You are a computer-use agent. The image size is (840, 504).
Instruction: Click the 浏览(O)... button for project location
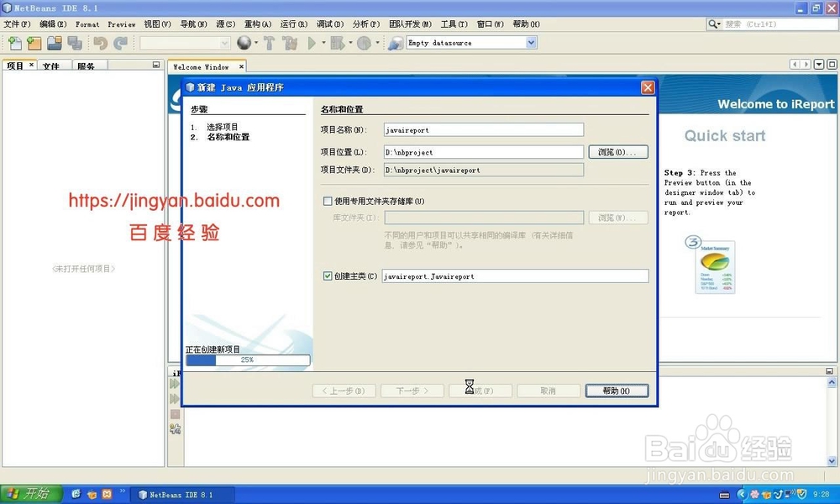pos(618,152)
